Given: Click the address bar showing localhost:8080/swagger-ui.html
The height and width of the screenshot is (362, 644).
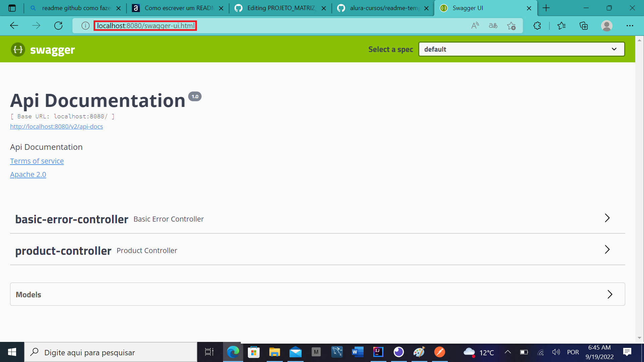Looking at the screenshot, I should point(145,25).
